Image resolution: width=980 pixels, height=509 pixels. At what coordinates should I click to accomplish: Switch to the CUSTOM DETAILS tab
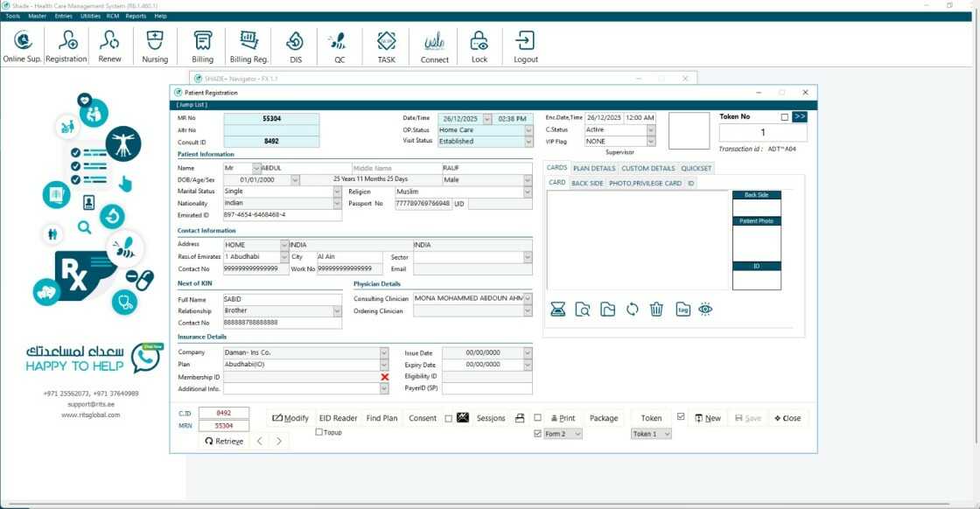[x=648, y=169]
